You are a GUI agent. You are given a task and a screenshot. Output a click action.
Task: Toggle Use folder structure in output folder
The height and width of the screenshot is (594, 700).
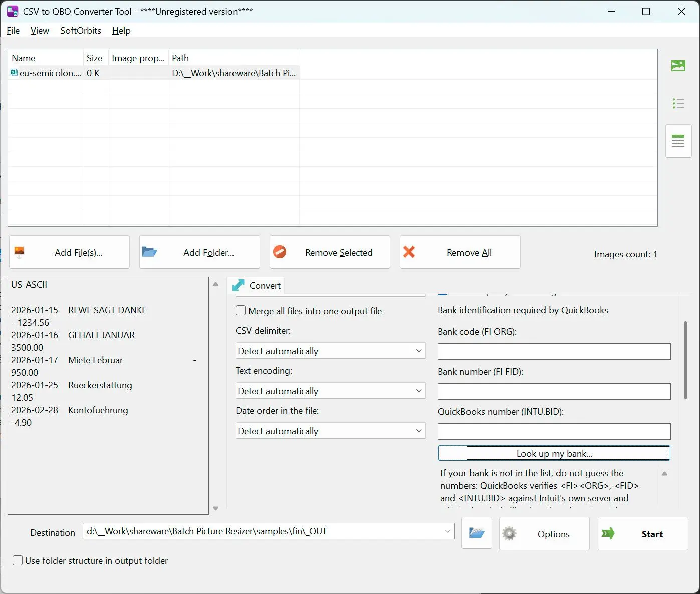(18, 560)
